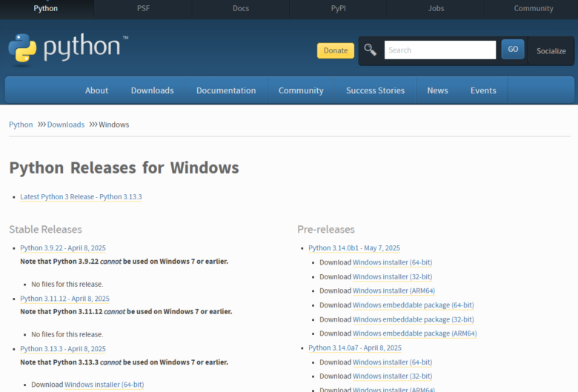Download Windows installer (32-bit) for Python 3.14.0b1
The image size is (578, 392).
point(392,276)
